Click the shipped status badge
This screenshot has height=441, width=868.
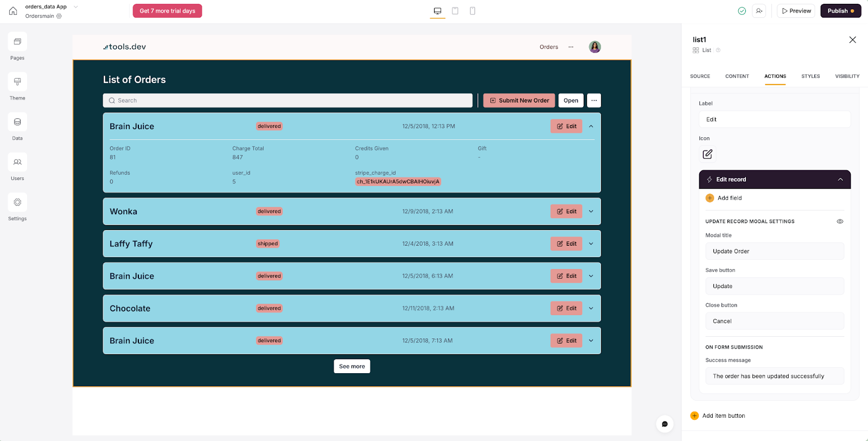267,244
